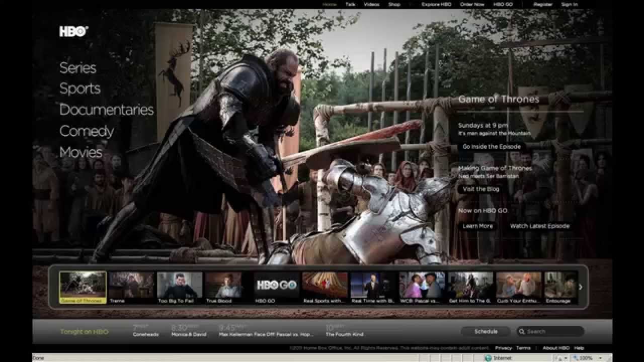The height and width of the screenshot is (362, 644).
Task: Open the Comedy category
Action: pos(87,131)
